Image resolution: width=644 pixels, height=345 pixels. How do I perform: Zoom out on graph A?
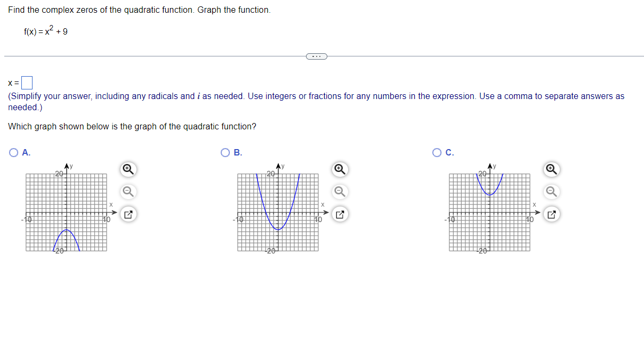(127, 191)
